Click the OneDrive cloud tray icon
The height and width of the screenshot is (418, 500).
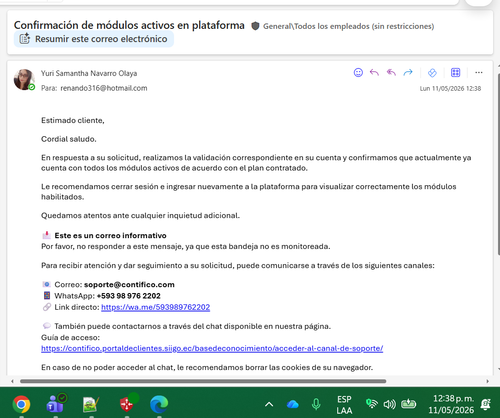coord(293,404)
